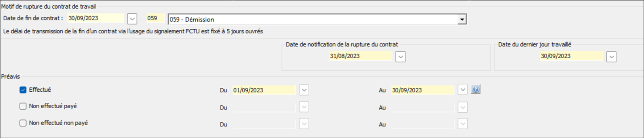The height and width of the screenshot is (138, 644).
Task: Expand the 059 - Démission motif dropdown
Action: pyautogui.click(x=462, y=20)
